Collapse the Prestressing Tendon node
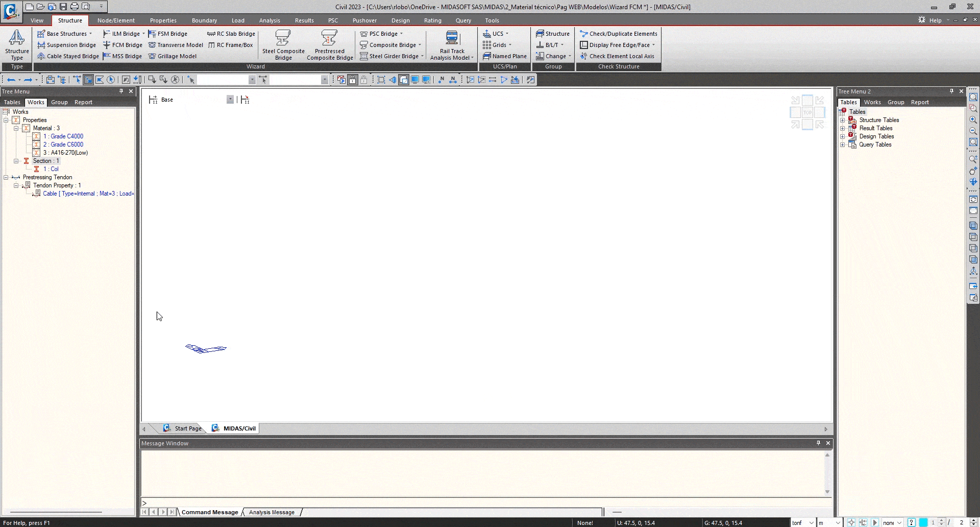Screen dimensions: 980x527 (6, 178)
